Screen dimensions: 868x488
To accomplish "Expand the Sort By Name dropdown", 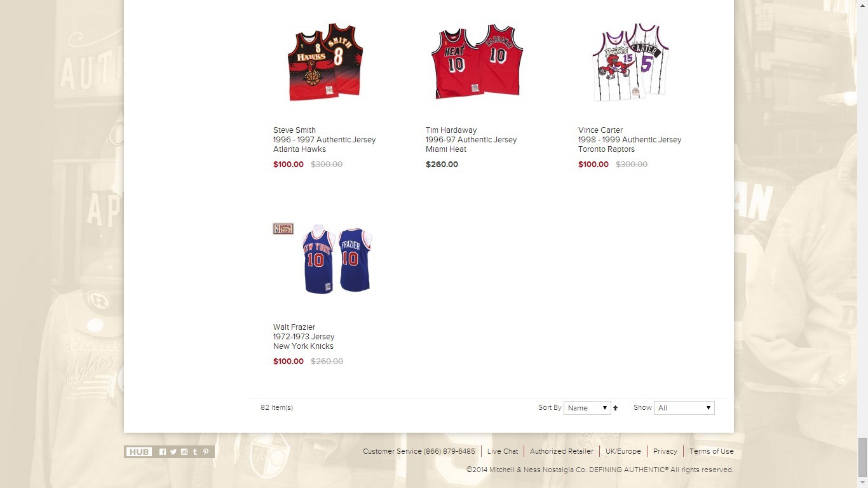I will click(587, 408).
